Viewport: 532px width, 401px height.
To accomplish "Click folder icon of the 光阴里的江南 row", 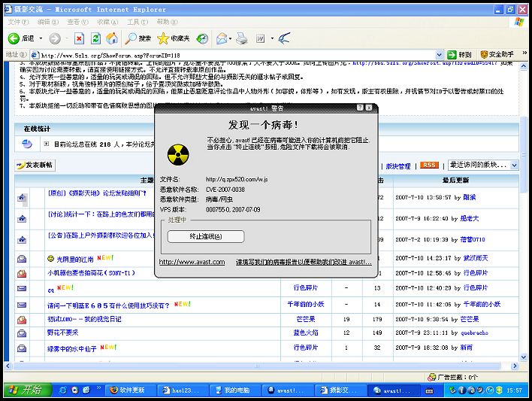I will [x=22, y=259].
